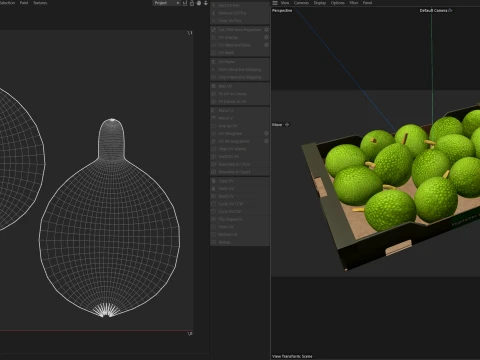Click the Fit UV to Canvas icon
480x360 pixels.
pyautogui.click(x=214, y=94)
